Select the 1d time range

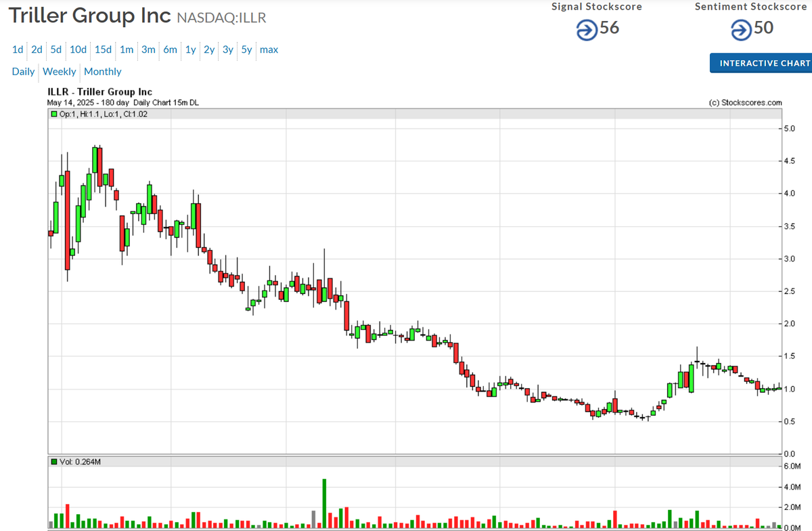[18, 49]
